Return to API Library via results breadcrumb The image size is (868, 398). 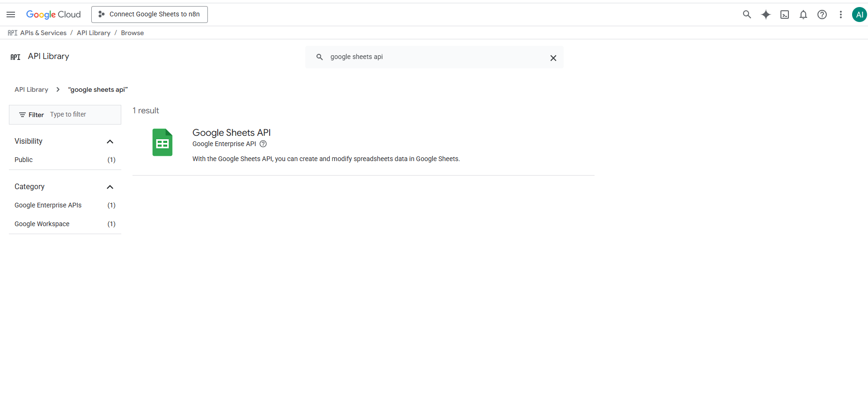pos(31,89)
